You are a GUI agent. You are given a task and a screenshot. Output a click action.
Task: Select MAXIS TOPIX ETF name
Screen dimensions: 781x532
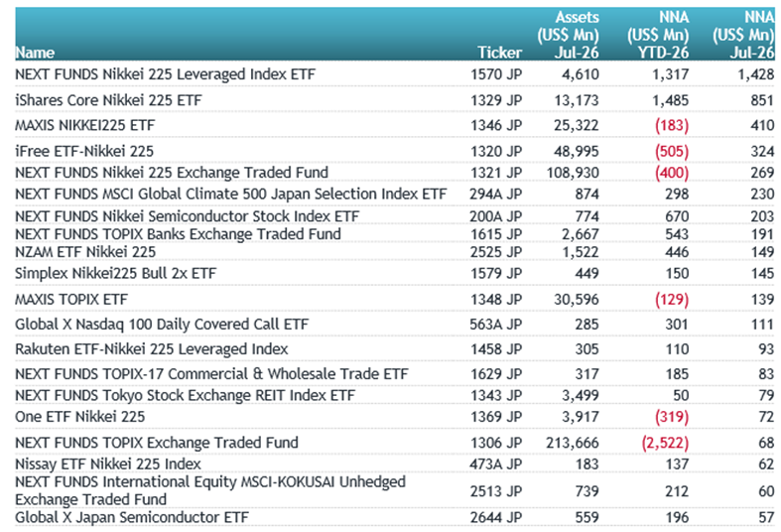[x=71, y=300]
